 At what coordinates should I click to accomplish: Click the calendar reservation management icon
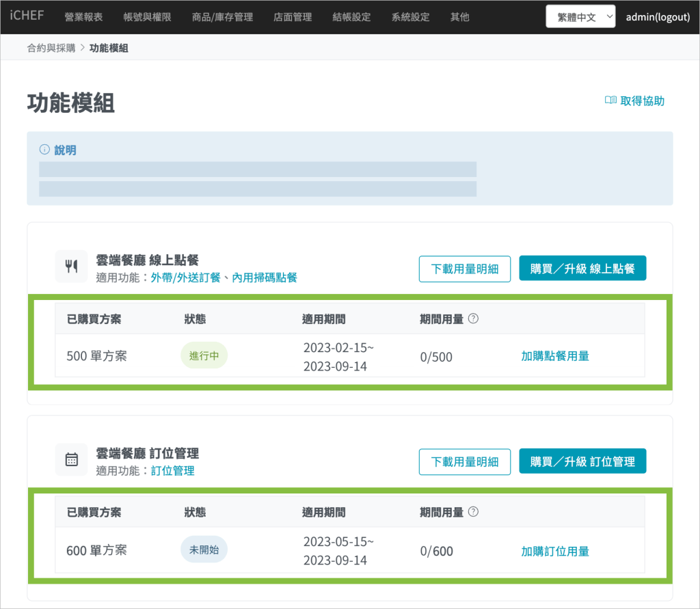point(71,459)
